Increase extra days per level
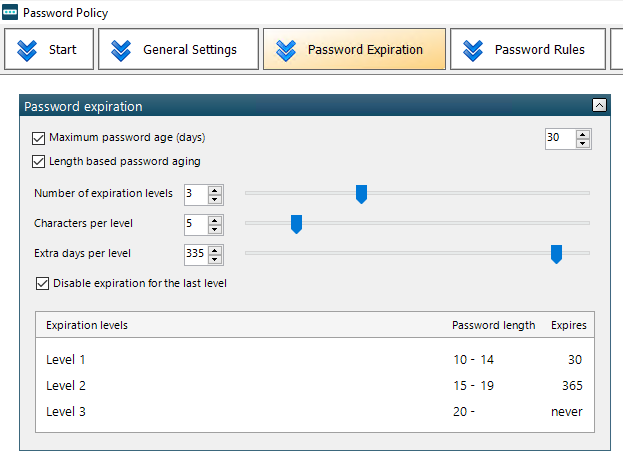623x459 pixels. point(215,250)
